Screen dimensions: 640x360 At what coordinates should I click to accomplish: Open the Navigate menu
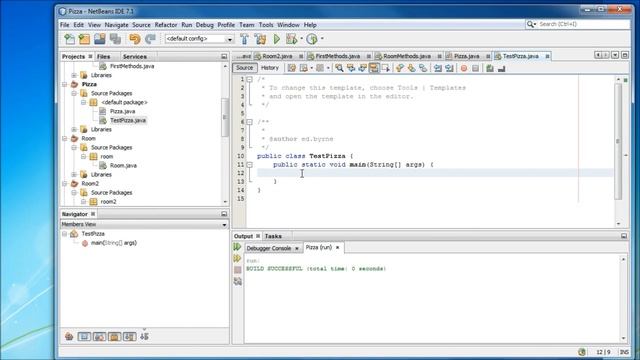coord(116,25)
